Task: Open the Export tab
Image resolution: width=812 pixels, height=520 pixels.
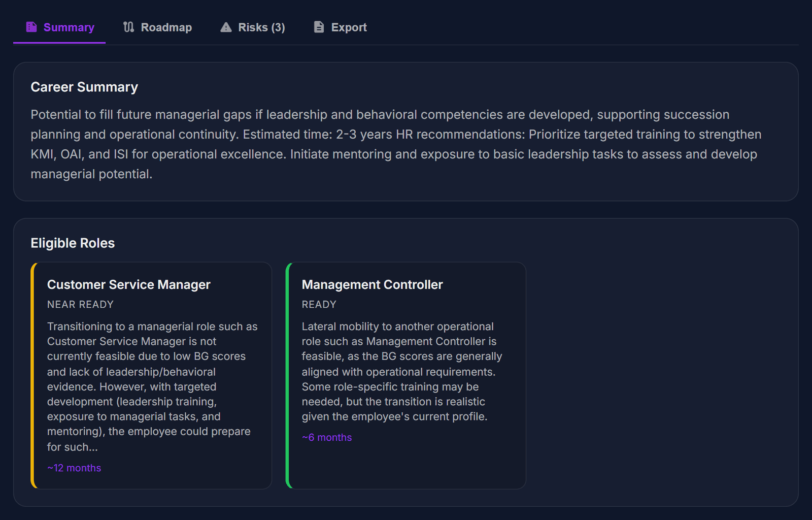Action: [x=340, y=27]
